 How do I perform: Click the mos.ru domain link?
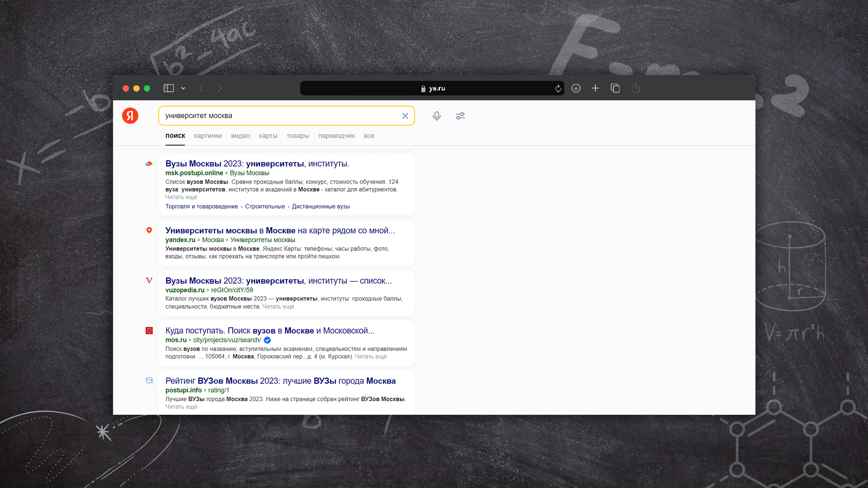click(x=176, y=340)
